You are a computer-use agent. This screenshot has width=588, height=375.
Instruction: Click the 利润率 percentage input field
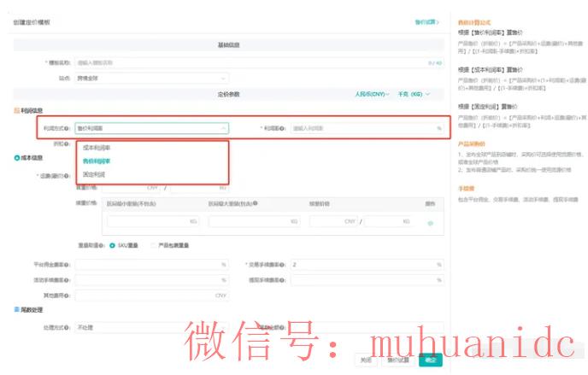pos(367,128)
